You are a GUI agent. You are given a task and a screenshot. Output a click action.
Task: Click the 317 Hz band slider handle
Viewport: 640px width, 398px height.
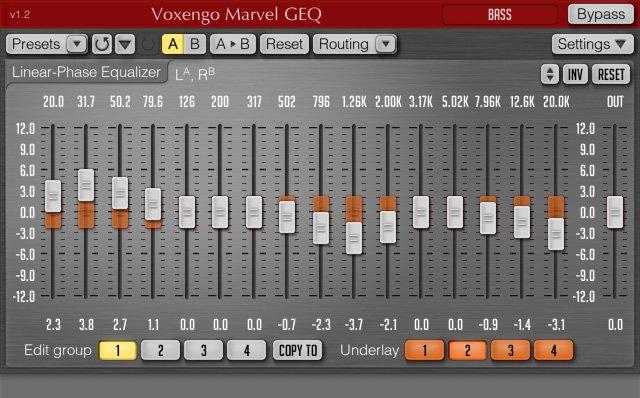tap(254, 212)
